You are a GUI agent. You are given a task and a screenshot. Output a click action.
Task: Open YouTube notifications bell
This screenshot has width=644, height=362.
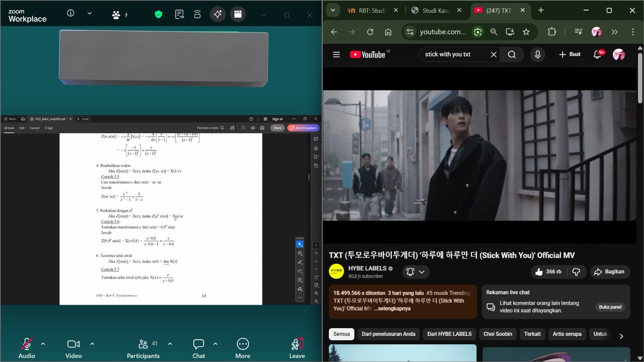click(597, 54)
